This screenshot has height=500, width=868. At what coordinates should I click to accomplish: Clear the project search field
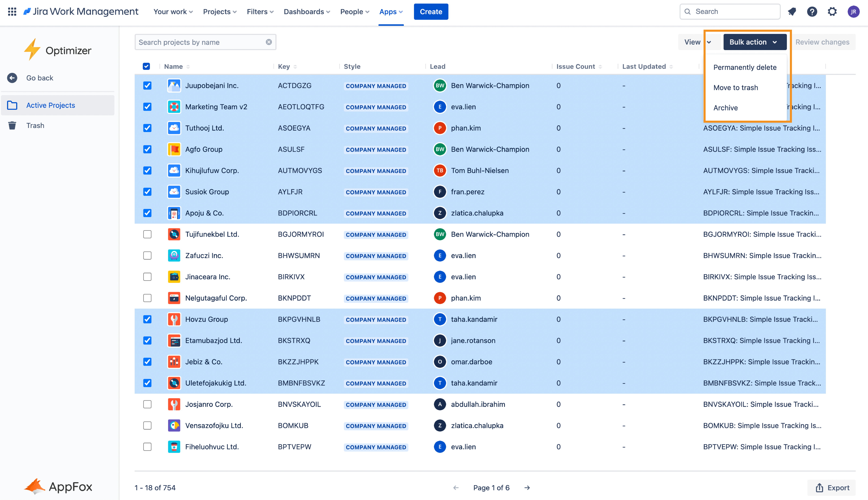(x=269, y=42)
